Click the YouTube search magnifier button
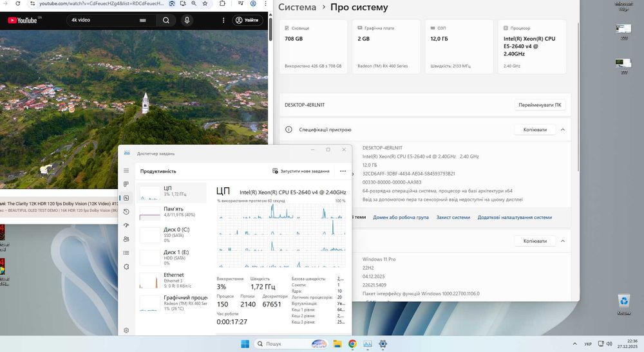This screenshot has width=644, height=352. click(166, 20)
